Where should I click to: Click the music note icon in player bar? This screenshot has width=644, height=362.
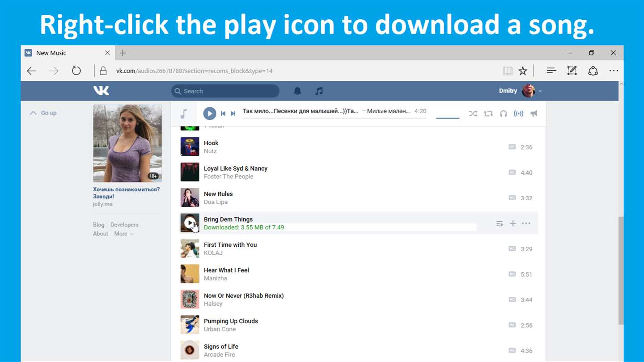point(183,114)
